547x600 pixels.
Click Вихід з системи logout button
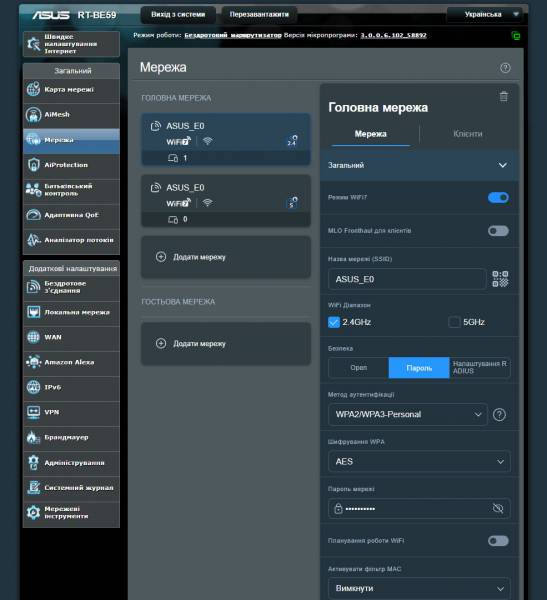point(178,15)
